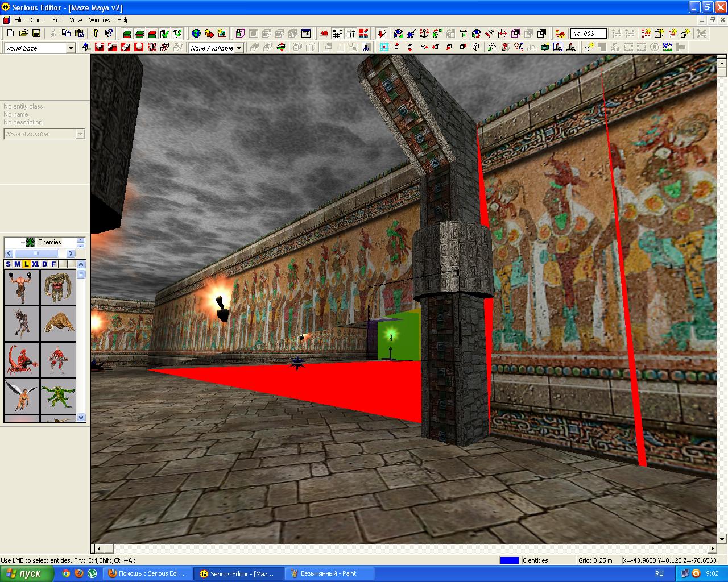Toggle the F filter button
Viewport: 728px width, 582px height.
[x=54, y=264]
